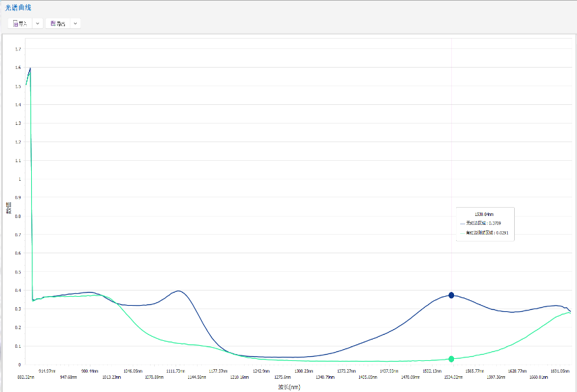Image resolution: width=577 pixels, height=392 pixels.
Task: Click the green data point marker
Action: tap(451, 359)
